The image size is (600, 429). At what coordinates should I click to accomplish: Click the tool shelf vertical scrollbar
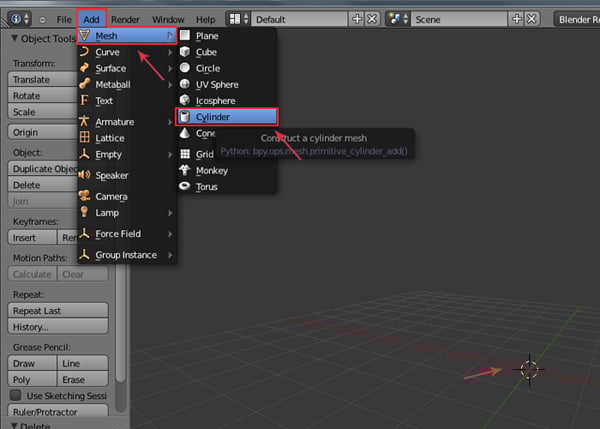[x=120, y=325]
